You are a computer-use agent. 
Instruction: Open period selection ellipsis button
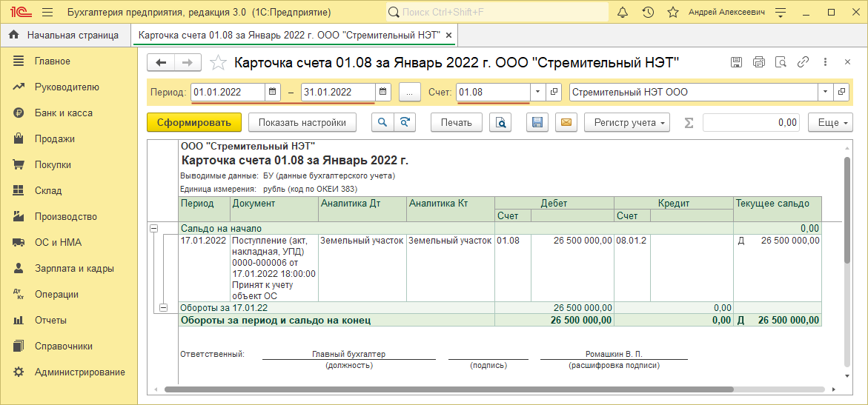pyautogui.click(x=410, y=93)
